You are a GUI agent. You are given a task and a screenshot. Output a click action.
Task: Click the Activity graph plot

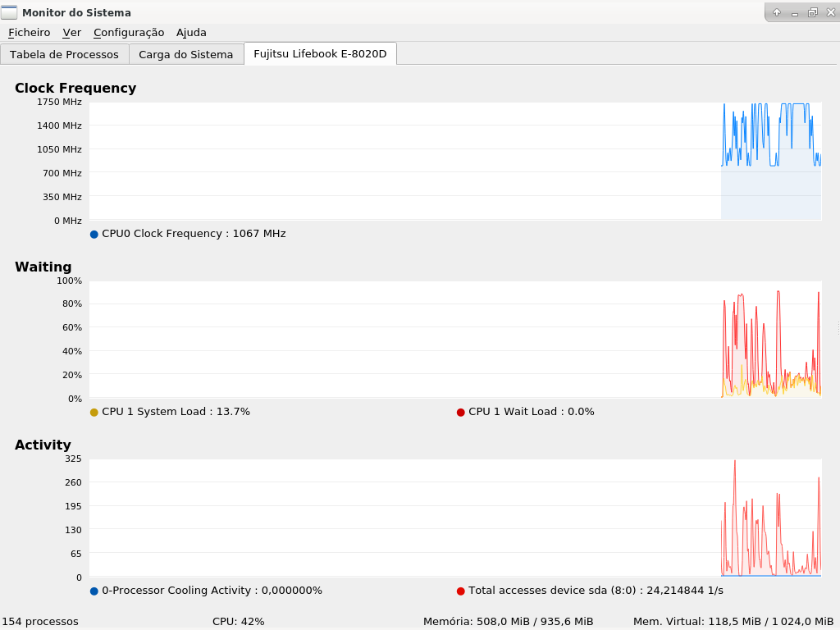click(455, 518)
